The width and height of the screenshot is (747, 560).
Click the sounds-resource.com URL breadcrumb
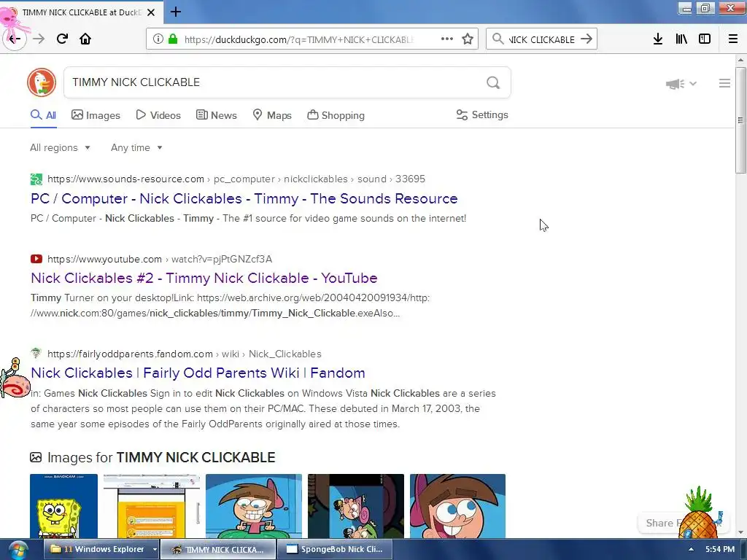pos(236,179)
